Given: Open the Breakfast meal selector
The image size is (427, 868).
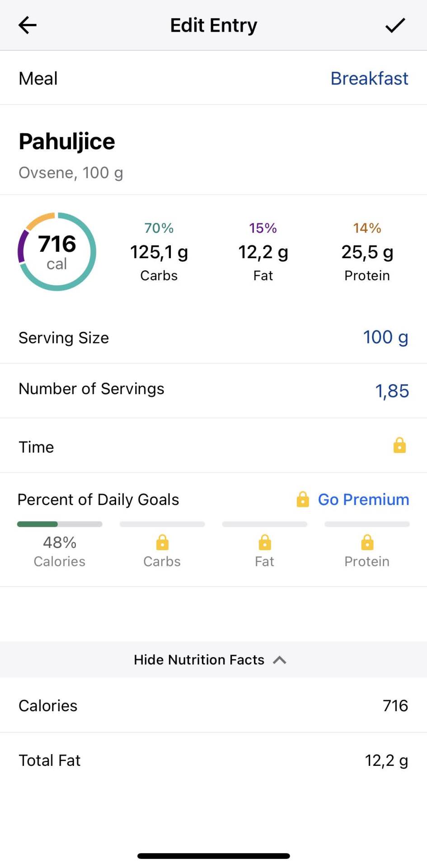Looking at the screenshot, I should [x=369, y=78].
